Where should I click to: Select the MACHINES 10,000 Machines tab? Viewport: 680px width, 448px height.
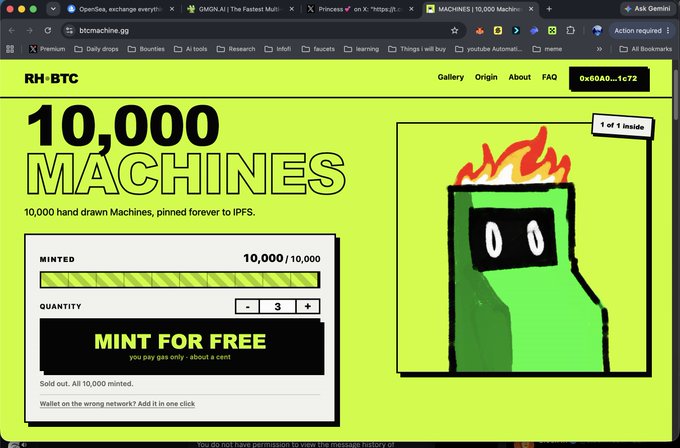click(x=480, y=9)
